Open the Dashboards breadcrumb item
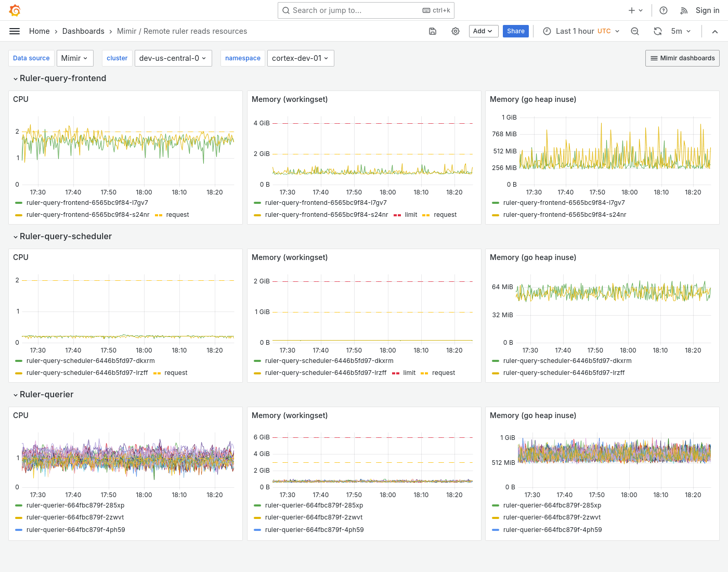This screenshot has width=728, height=572. [83, 31]
